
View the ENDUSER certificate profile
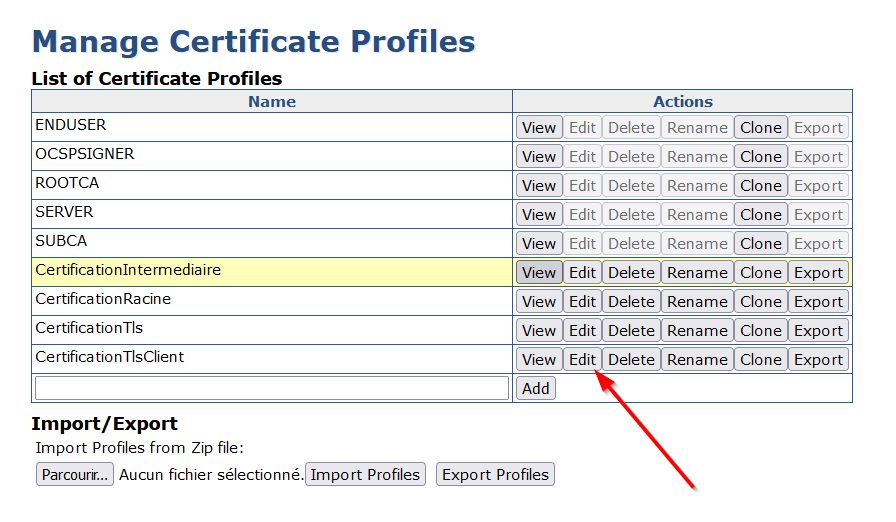click(x=539, y=127)
